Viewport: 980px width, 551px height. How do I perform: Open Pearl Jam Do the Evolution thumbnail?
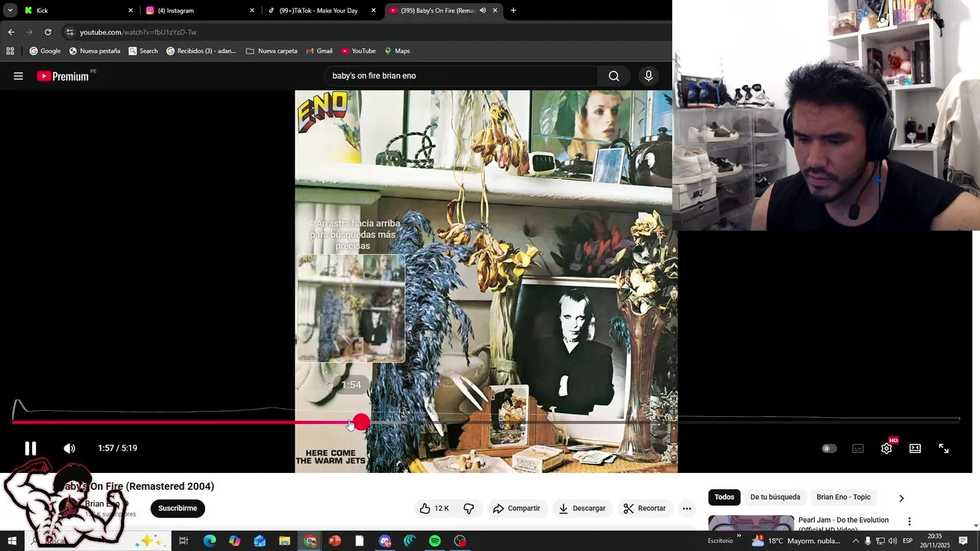[751, 523]
